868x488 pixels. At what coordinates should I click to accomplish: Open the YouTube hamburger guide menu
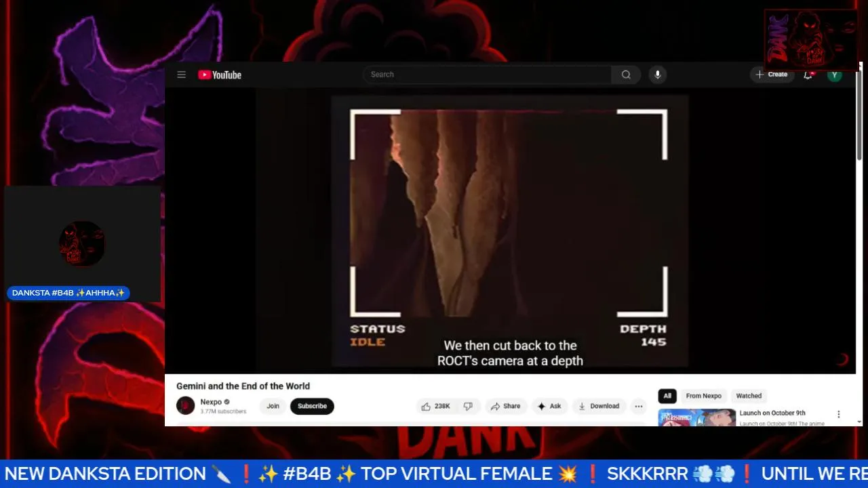(181, 75)
